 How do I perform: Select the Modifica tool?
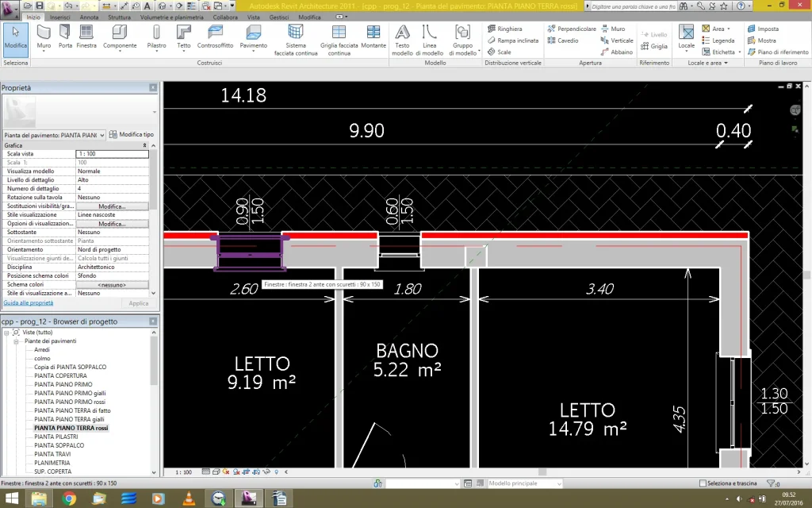(x=16, y=38)
